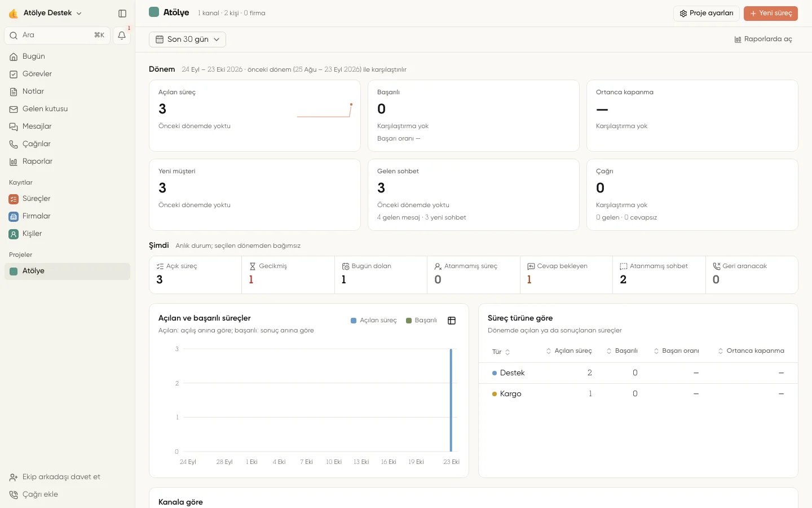The image size is (812, 508).
Task: Open Firmalar records
Action: (x=68, y=216)
